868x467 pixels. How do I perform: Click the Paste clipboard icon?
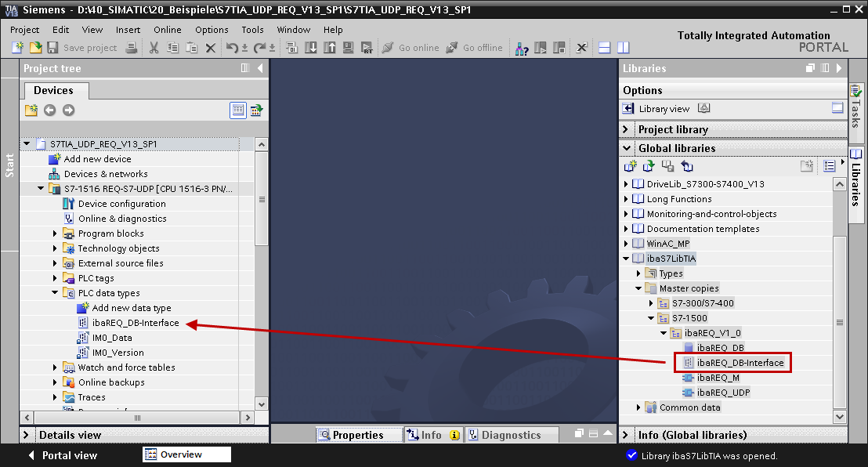[191, 48]
